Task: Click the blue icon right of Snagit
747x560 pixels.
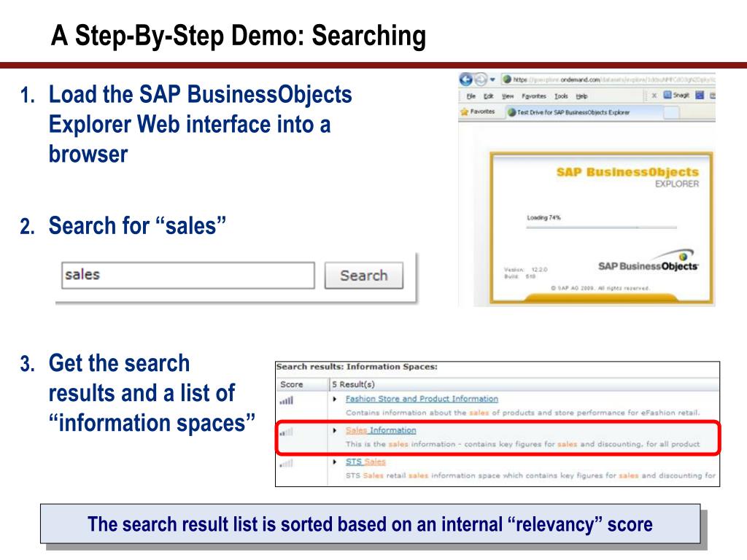Action: [700, 95]
